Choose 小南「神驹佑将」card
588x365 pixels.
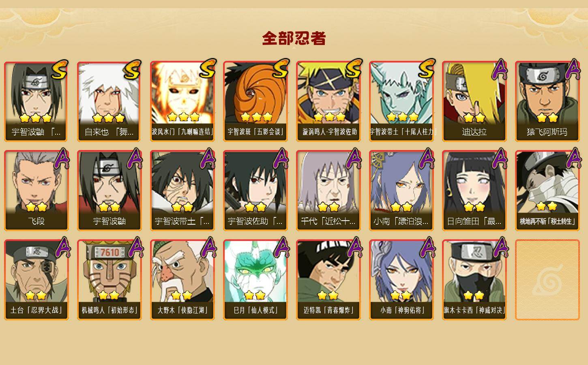point(401,280)
